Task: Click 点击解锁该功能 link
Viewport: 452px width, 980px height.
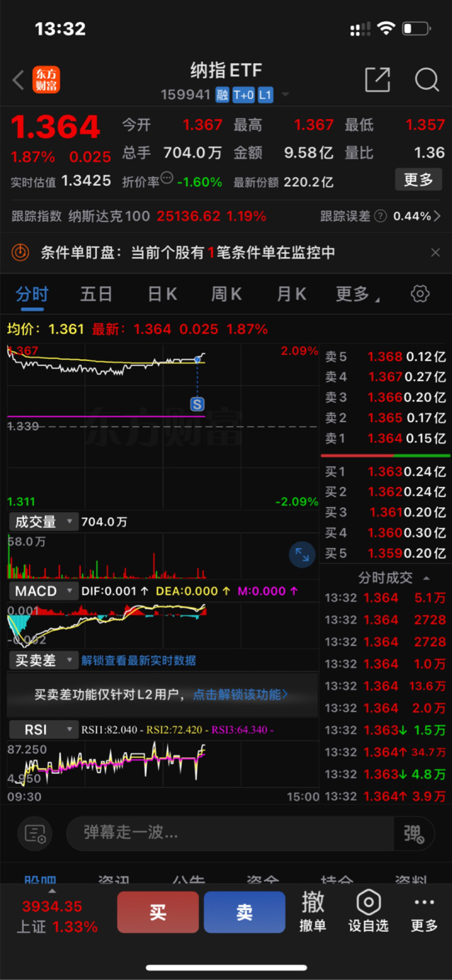Action: (240, 694)
